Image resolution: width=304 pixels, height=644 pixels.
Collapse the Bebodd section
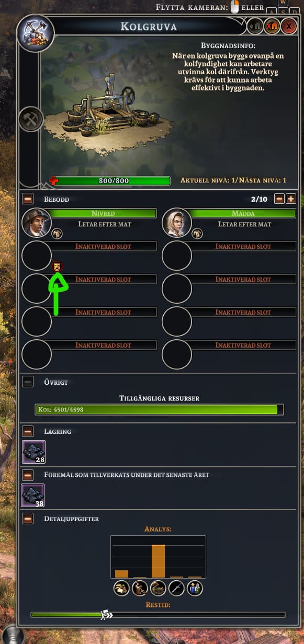pos(28,199)
